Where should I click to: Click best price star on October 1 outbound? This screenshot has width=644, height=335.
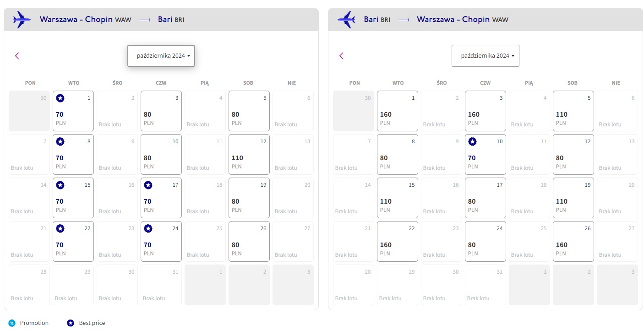click(60, 98)
